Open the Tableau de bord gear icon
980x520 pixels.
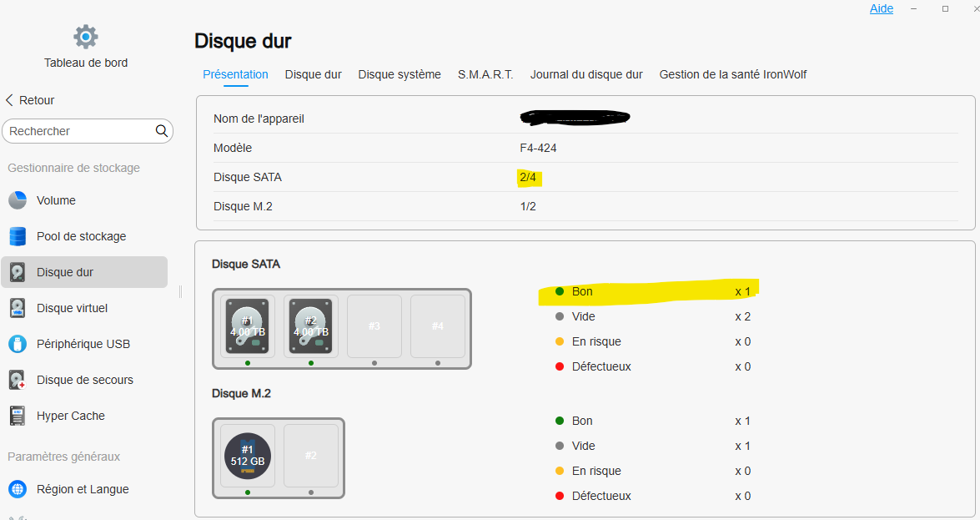coord(86,37)
